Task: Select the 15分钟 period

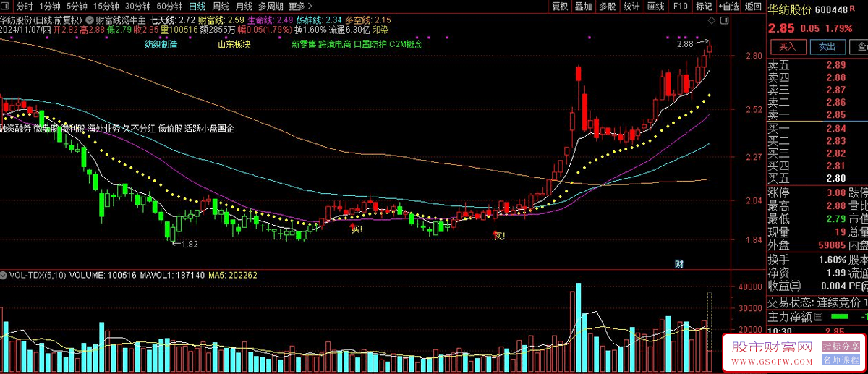Action: click(x=106, y=6)
